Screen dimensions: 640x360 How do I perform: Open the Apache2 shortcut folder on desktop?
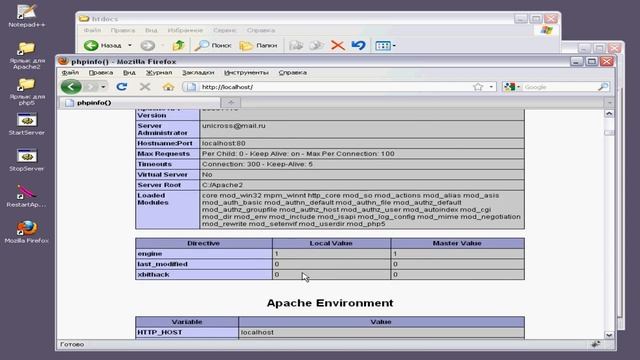click(27, 56)
